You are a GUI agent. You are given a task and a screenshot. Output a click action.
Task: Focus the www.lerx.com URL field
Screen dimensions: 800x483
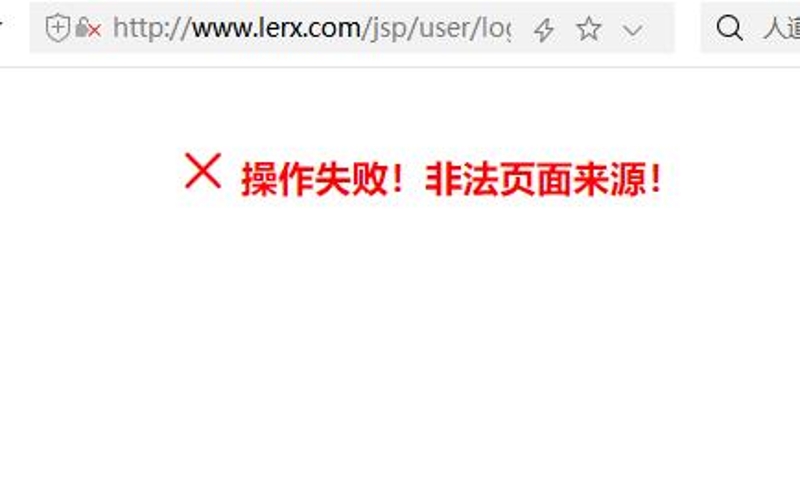click(x=312, y=28)
